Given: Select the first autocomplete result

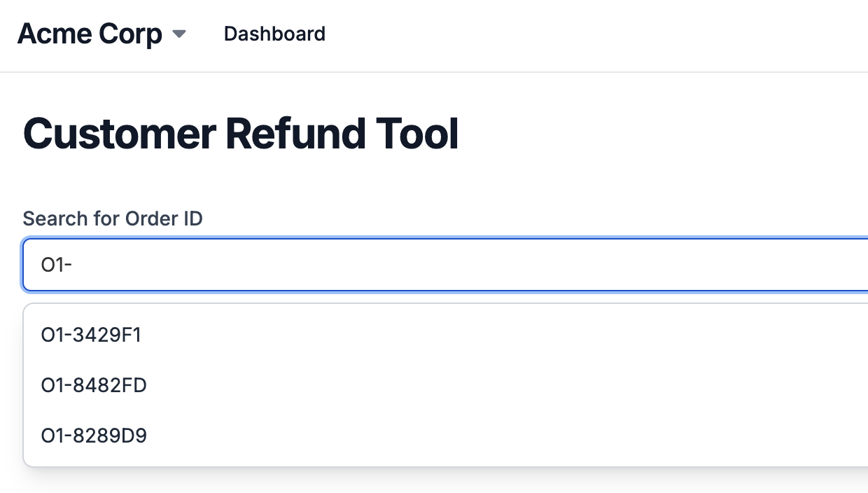Looking at the screenshot, I should pyautogui.click(x=91, y=335).
